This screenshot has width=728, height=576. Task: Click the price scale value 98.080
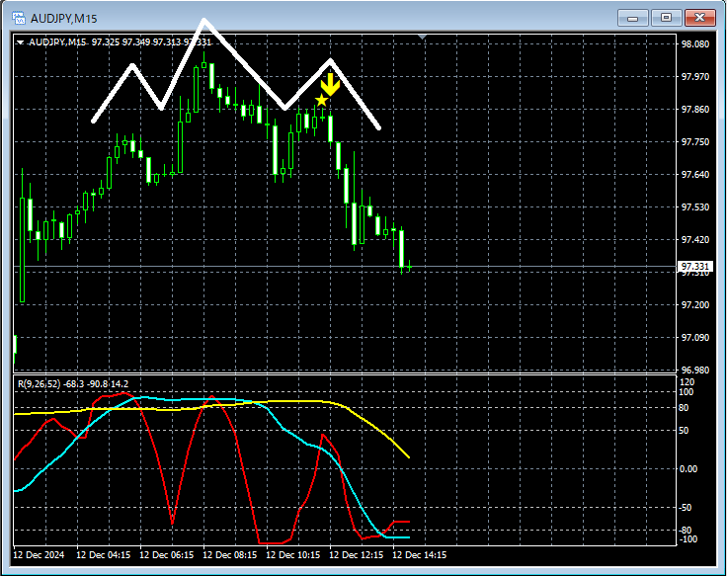[695, 44]
